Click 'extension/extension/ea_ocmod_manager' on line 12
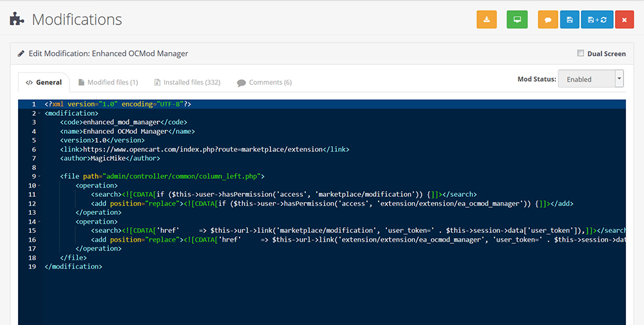Viewport: 644px width, 325px height. (x=450, y=203)
